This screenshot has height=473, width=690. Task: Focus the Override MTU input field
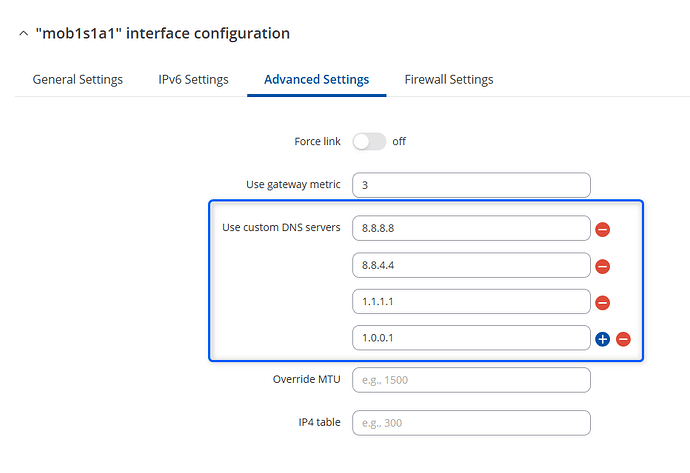(471, 380)
